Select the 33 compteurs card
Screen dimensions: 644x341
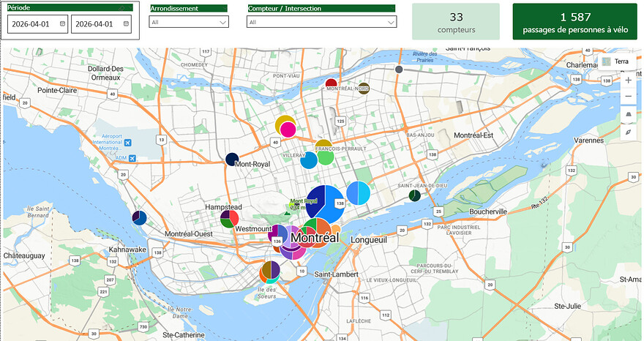[456, 22]
